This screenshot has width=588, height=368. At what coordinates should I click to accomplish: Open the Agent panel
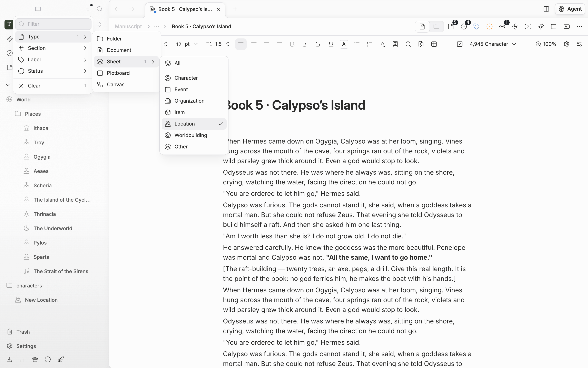click(x=570, y=9)
